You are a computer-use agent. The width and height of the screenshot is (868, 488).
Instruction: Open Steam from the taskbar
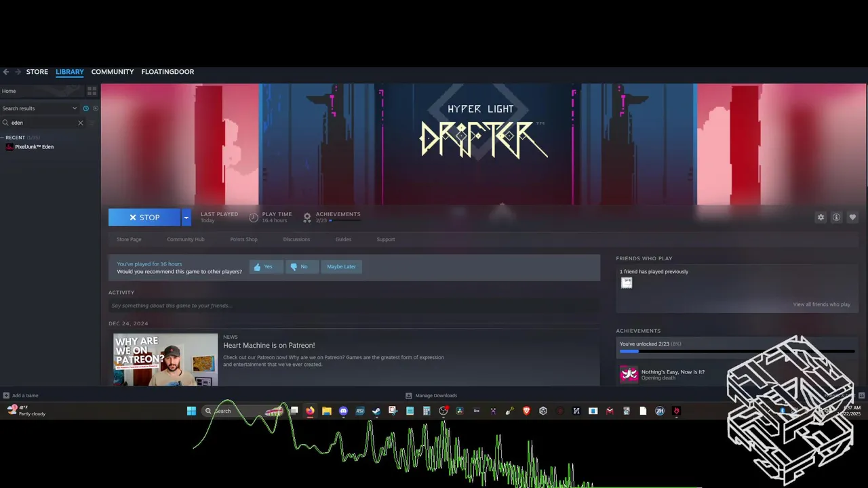coord(376,411)
